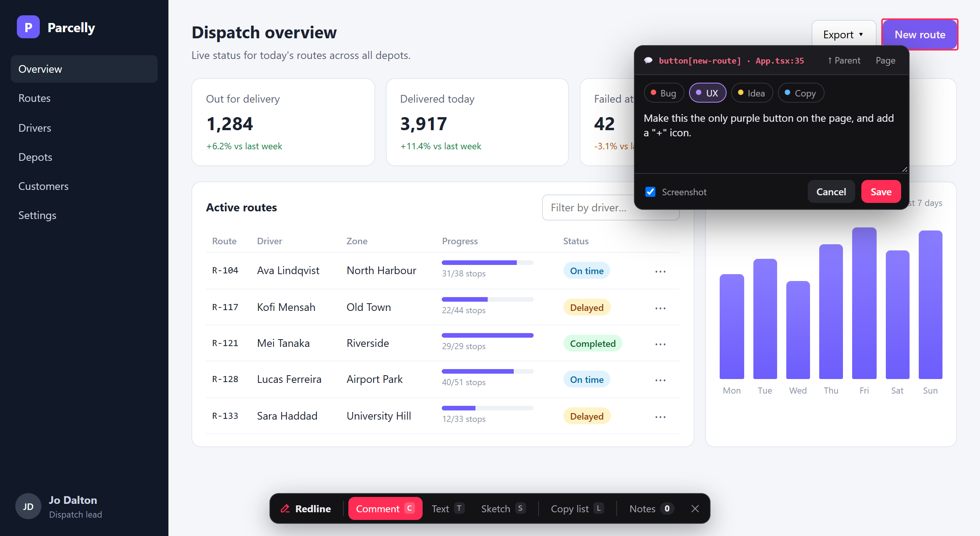Click the Jo Dalton profile name
The height and width of the screenshot is (536, 980).
tap(73, 500)
